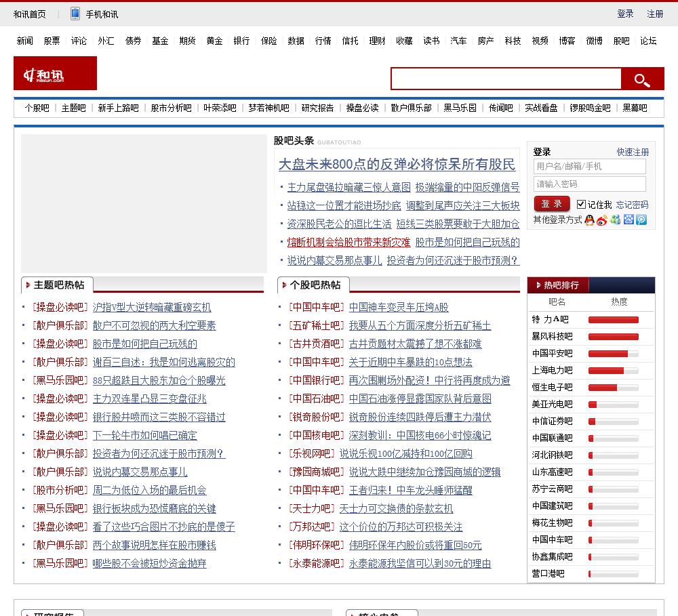The height and width of the screenshot is (616, 678).
Task: Go to 和讯首页
Action: (29, 14)
